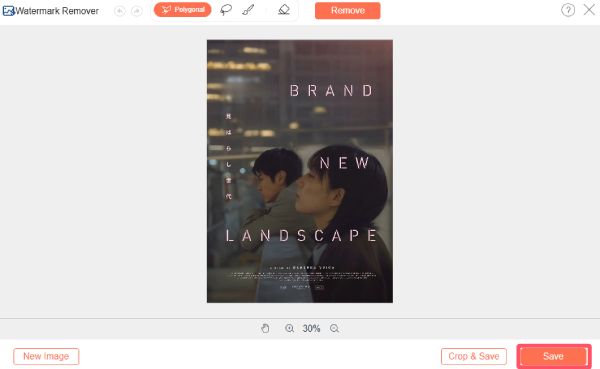Select the Eraser tool

[284, 10]
